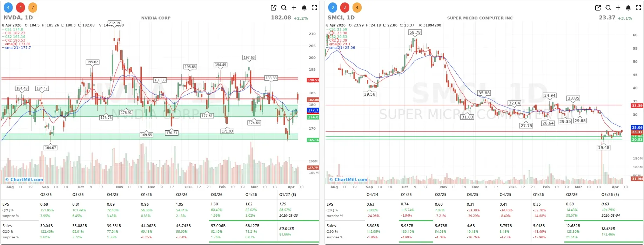Click NVDA estimated sales 80.043B
Screen dimensions: 644x245
coord(287,229)
